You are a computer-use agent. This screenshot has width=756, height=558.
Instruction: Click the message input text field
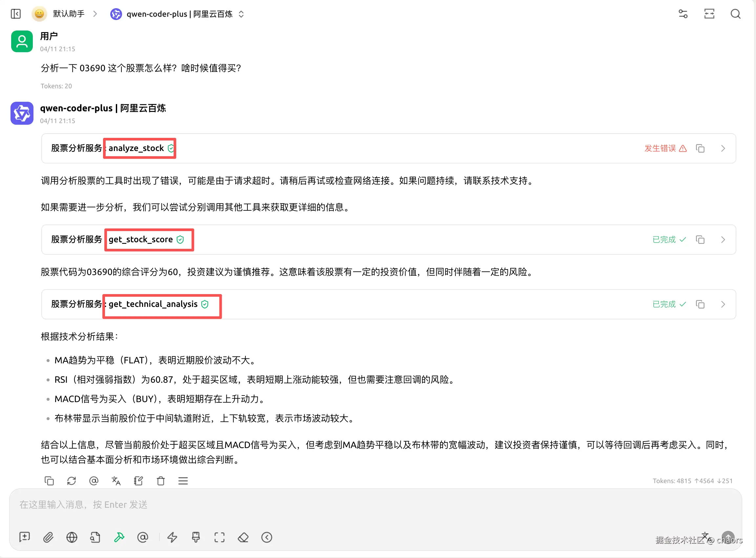coord(338,504)
